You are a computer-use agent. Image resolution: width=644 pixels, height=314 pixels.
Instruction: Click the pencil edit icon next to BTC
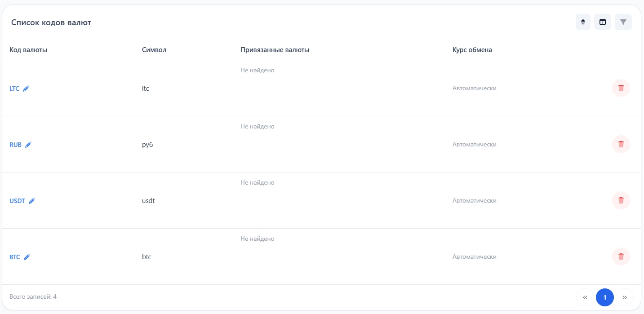pos(27,257)
